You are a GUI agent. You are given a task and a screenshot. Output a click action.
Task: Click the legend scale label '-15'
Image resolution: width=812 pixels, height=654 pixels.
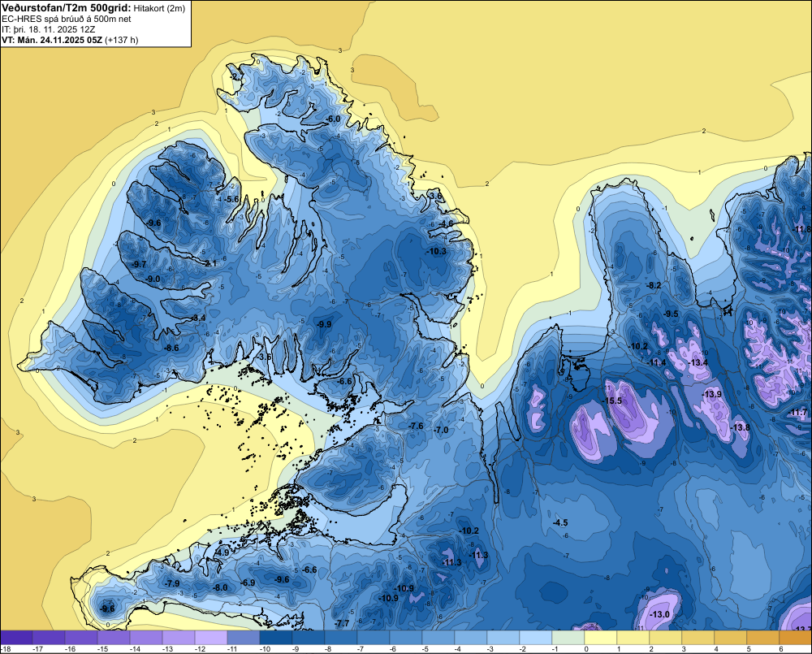tap(102, 649)
